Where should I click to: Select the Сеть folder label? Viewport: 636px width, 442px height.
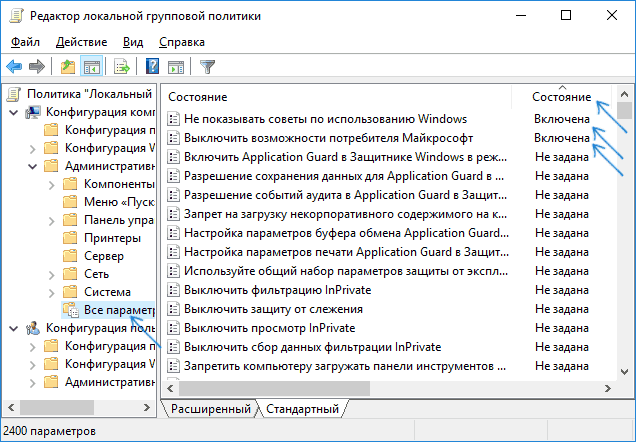[97, 274]
